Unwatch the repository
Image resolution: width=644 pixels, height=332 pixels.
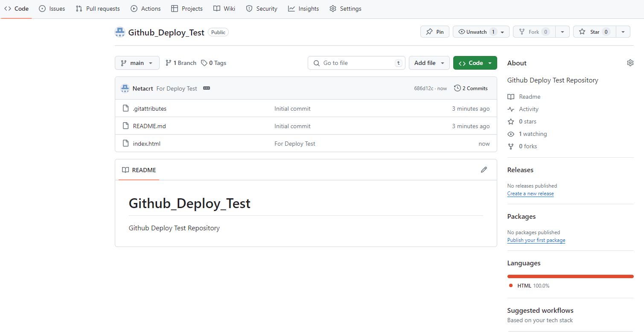tap(473, 31)
